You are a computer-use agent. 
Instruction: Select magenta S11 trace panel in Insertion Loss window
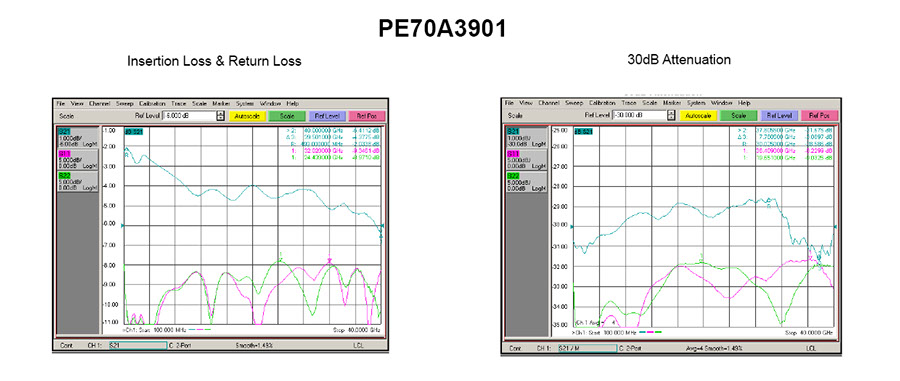click(x=77, y=159)
